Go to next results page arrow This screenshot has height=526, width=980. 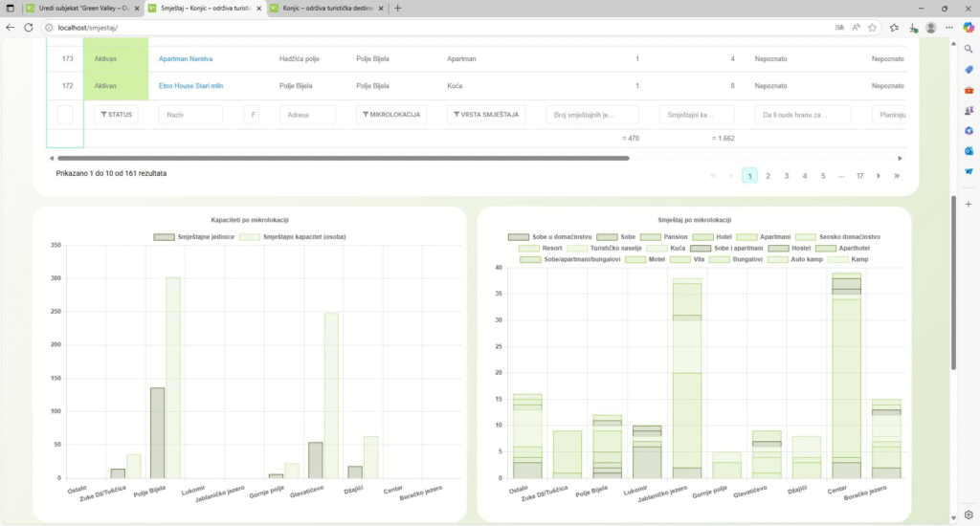click(879, 176)
